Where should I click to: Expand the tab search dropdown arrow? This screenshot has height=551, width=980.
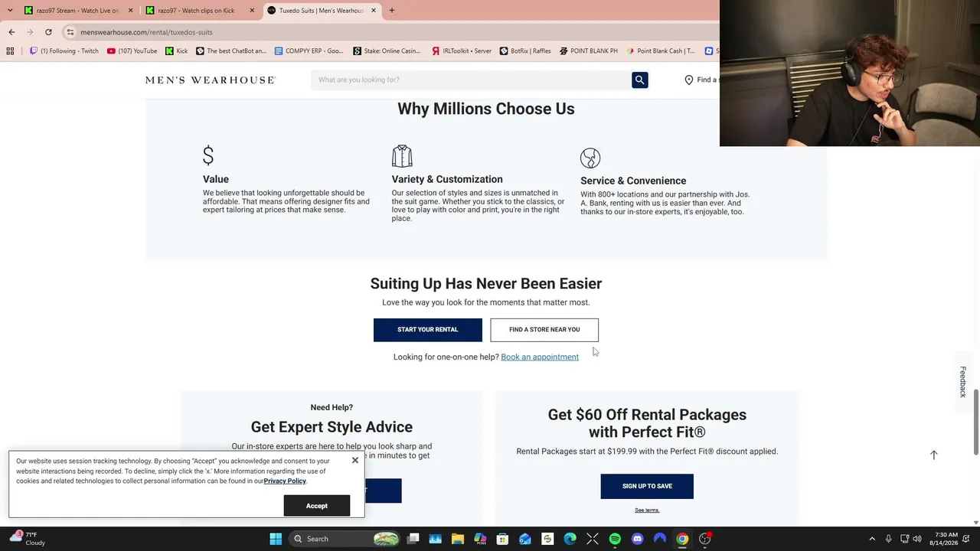pyautogui.click(x=10, y=11)
